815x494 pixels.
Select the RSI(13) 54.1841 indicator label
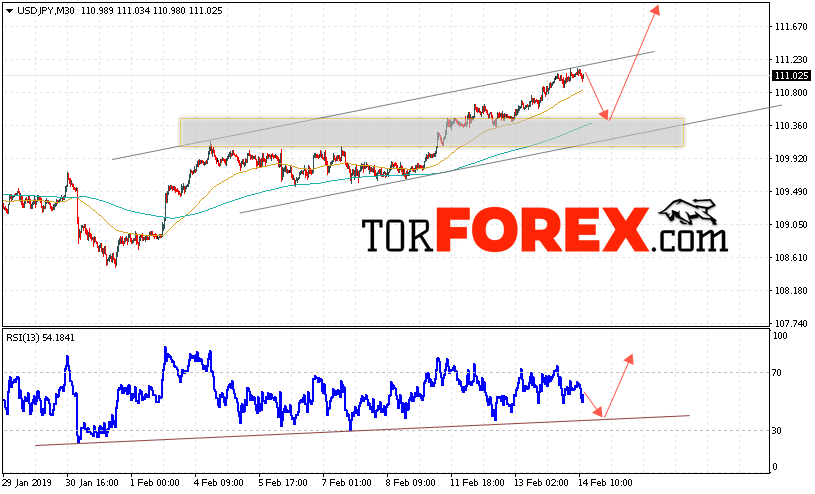(x=41, y=337)
